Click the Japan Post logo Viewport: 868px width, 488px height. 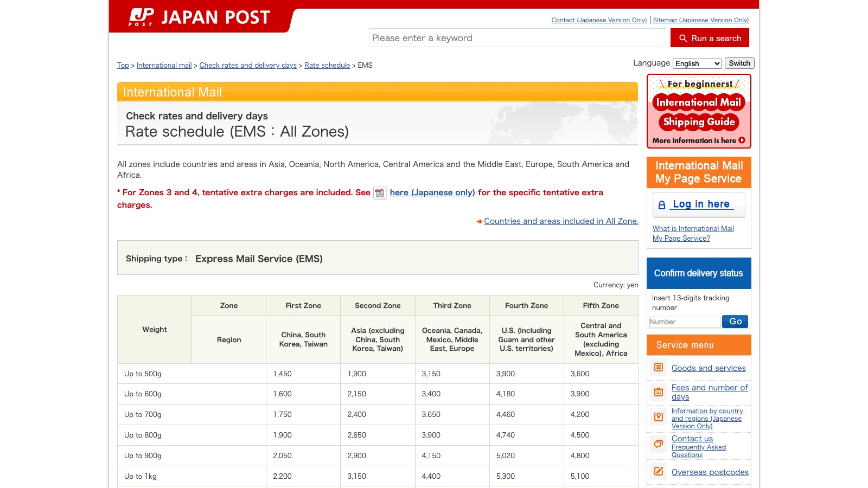point(199,17)
